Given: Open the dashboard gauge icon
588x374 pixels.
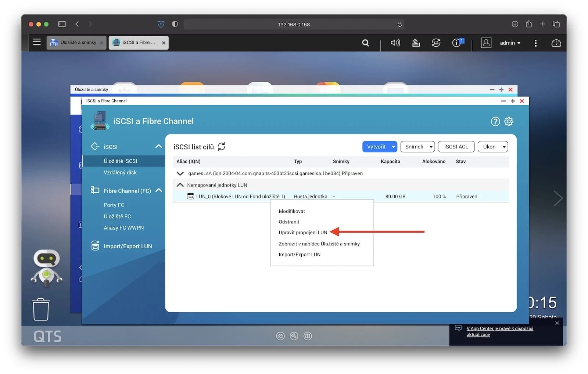Looking at the screenshot, I should tap(556, 43).
